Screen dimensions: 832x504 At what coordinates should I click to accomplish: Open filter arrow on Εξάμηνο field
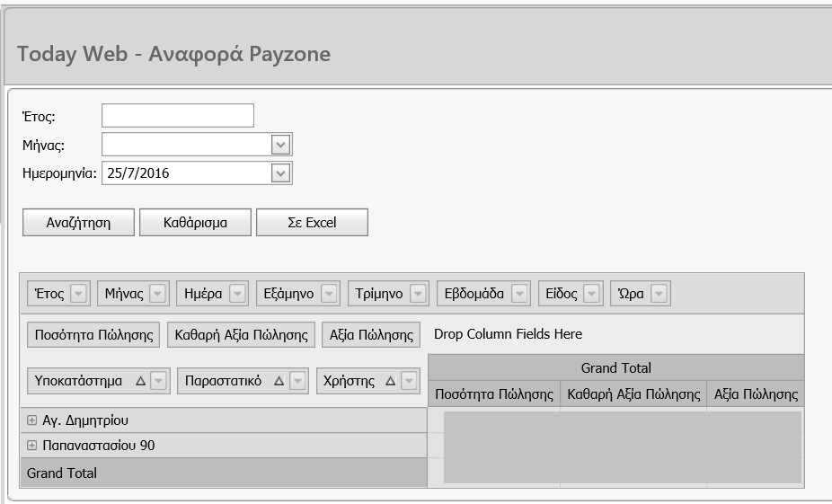pos(329,294)
